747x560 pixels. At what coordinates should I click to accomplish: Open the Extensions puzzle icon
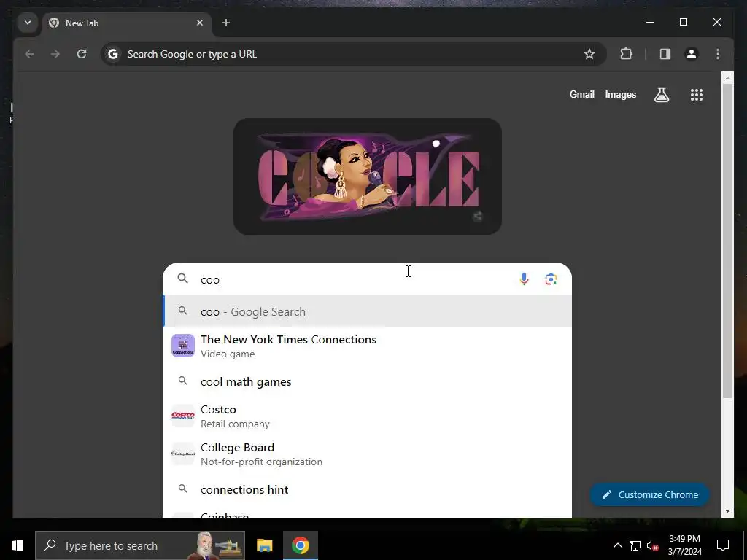(626, 54)
